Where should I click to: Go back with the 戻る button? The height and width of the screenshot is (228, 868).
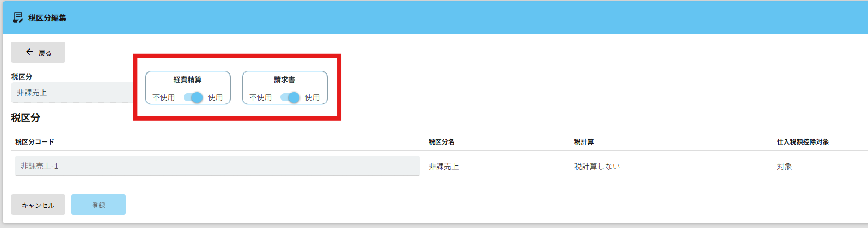[x=38, y=52]
